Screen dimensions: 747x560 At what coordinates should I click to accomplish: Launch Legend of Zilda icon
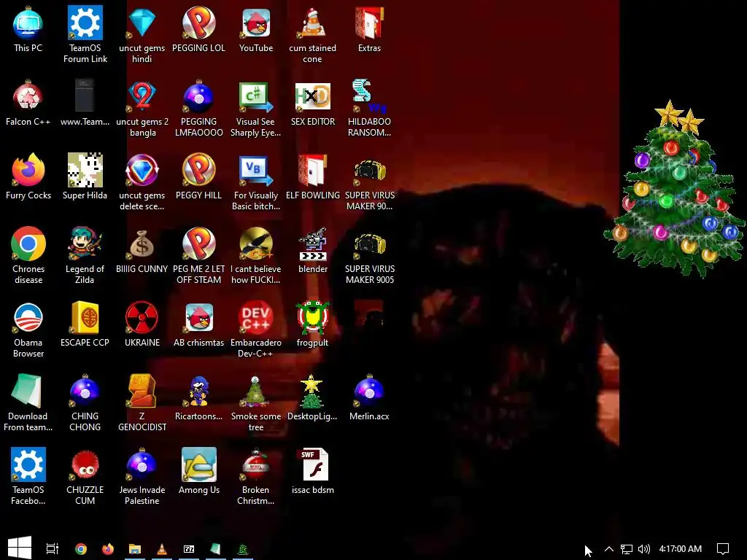[85, 256]
